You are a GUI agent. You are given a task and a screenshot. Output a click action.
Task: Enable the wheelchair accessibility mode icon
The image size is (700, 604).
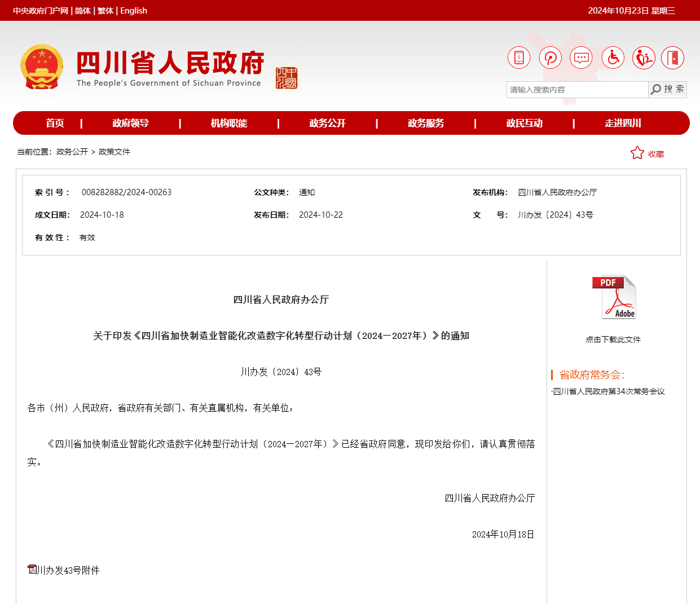613,58
